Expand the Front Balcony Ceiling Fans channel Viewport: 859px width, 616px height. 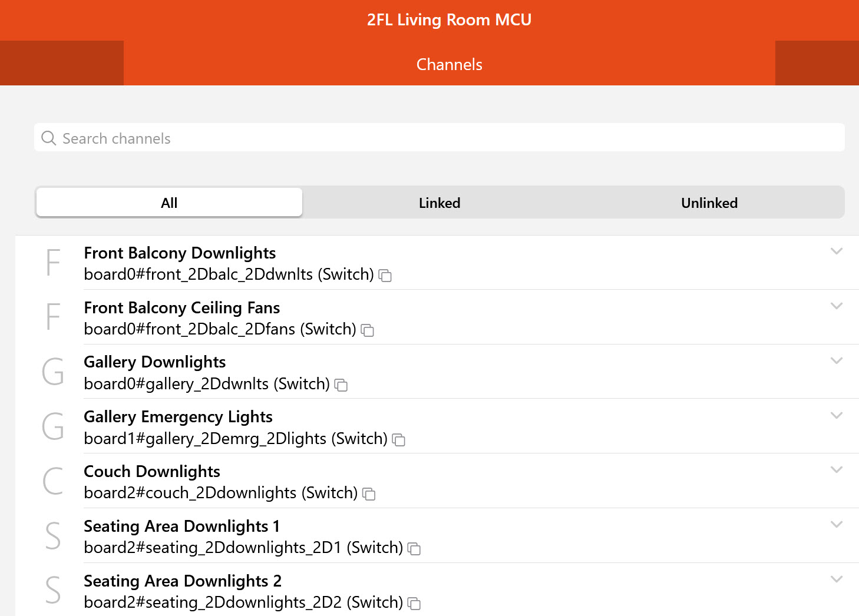pyautogui.click(x=837, y=306)
